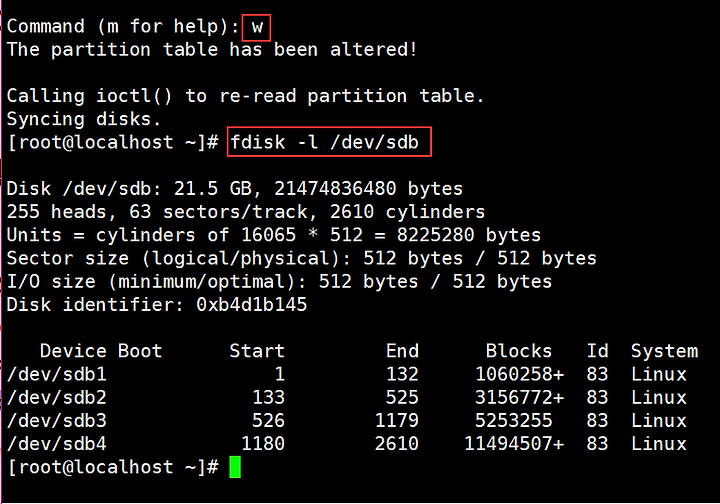Click the 'Blocks' column header
720x504 pixels.
[519, 351]
